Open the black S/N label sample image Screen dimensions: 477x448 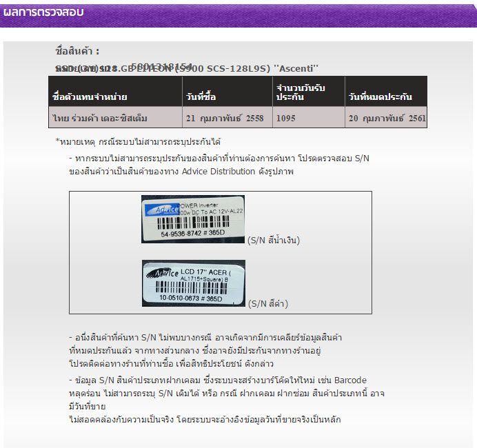click(x=194, y=283)
